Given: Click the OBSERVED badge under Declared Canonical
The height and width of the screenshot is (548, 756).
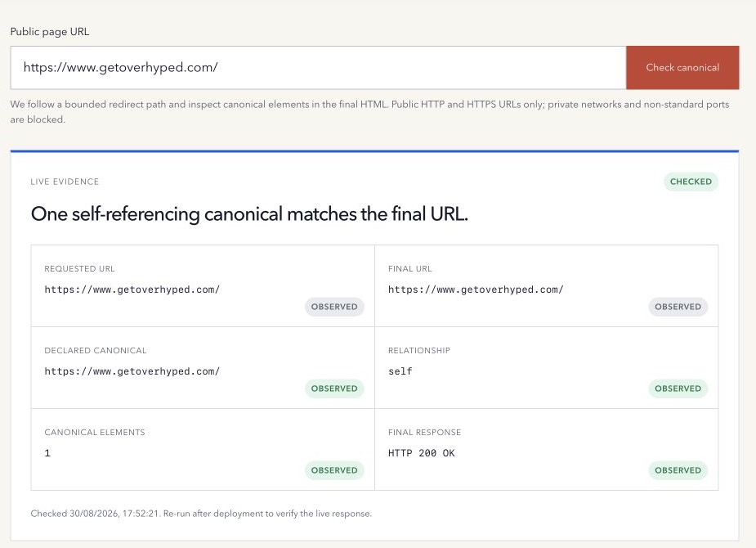Looking at the screenshot, I should [x=334, y=389].
